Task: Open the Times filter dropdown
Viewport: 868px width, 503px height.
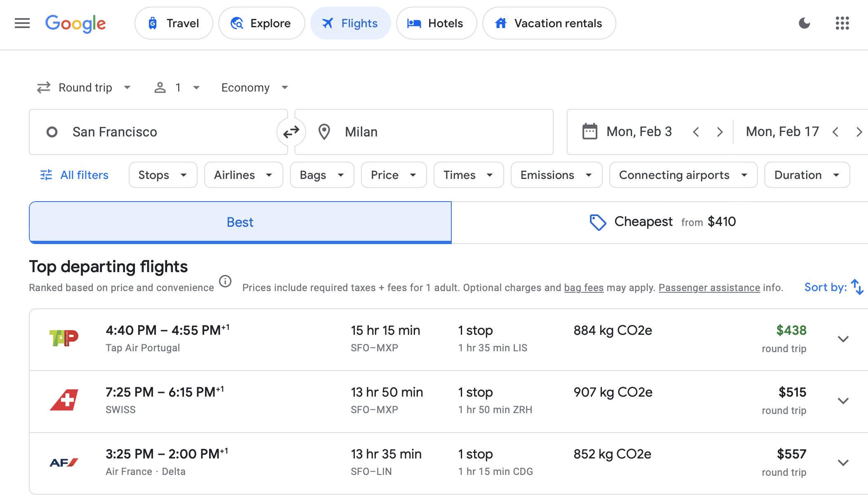Action: [468, 175]
